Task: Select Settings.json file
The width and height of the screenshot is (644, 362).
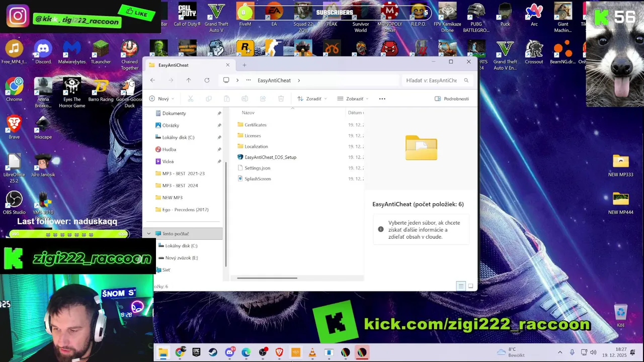Action: coord(257,168)
